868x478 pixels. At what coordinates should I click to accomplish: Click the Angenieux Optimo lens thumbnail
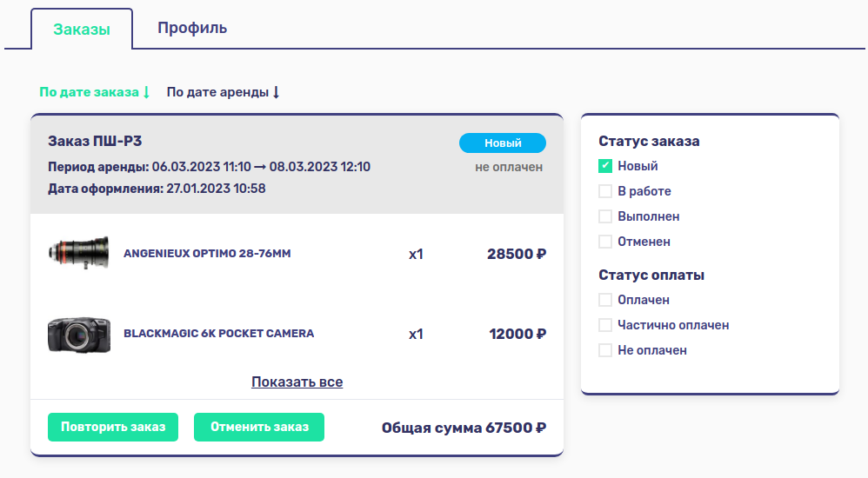[x=78, y=254]
